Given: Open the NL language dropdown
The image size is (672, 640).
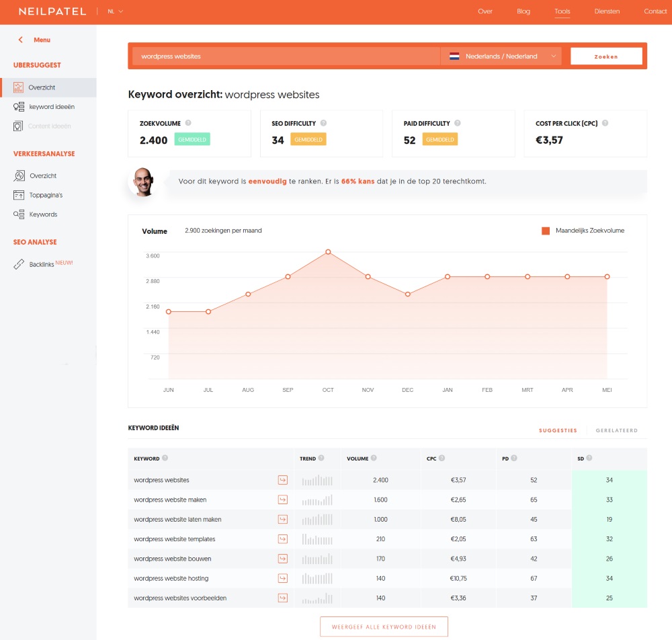Looking at the screenshot, I should (116, 11).
